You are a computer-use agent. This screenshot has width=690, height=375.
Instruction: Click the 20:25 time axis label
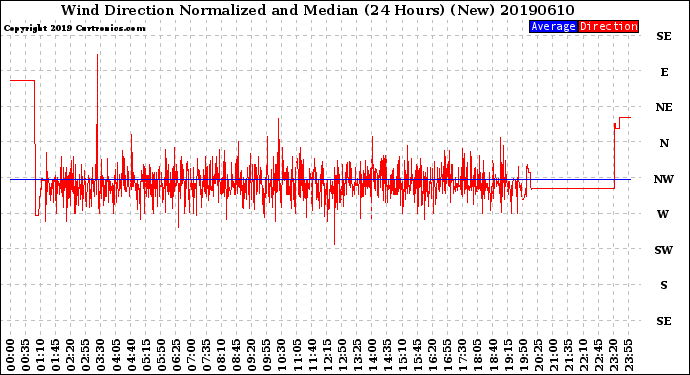tap(538, 355)
